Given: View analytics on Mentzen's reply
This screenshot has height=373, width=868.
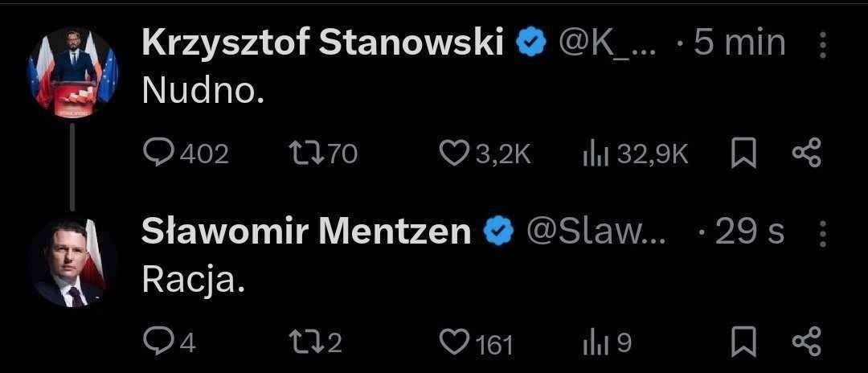Looking at the screenshot, I should pyautogui.click(x=592, y=343).
